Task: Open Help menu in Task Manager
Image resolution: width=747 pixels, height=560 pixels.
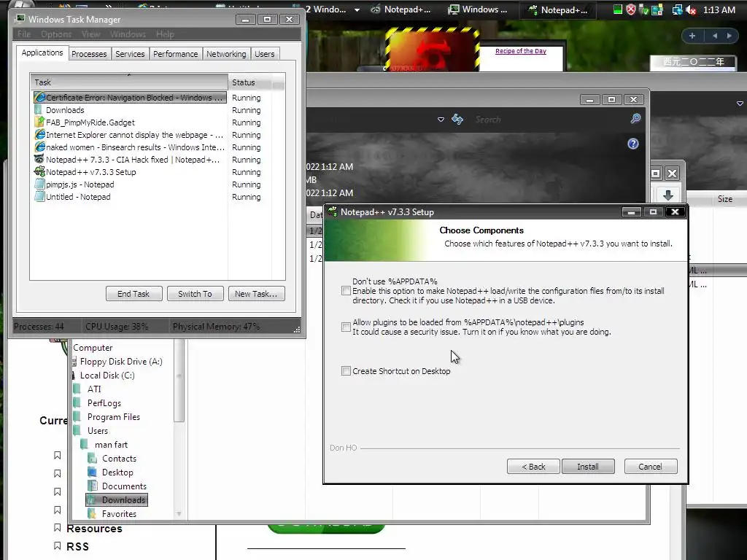Action: [165, 34]
